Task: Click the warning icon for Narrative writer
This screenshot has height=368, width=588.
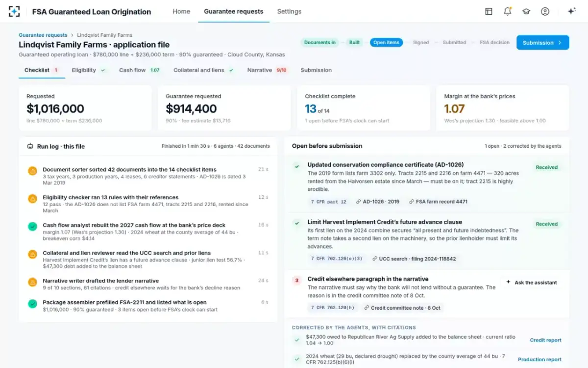Action: (x=32, y=282)
